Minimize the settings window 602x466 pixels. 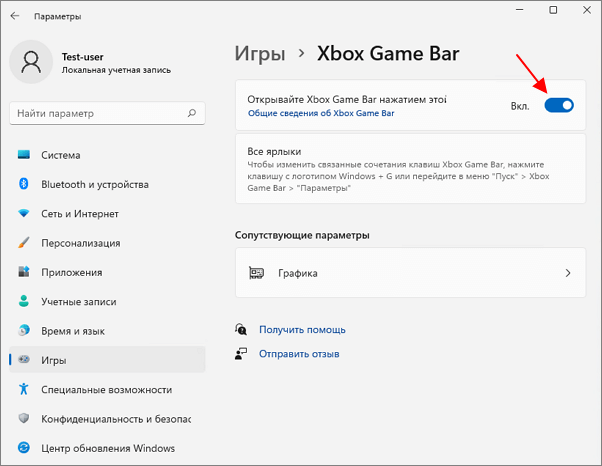tap(519, 10)
